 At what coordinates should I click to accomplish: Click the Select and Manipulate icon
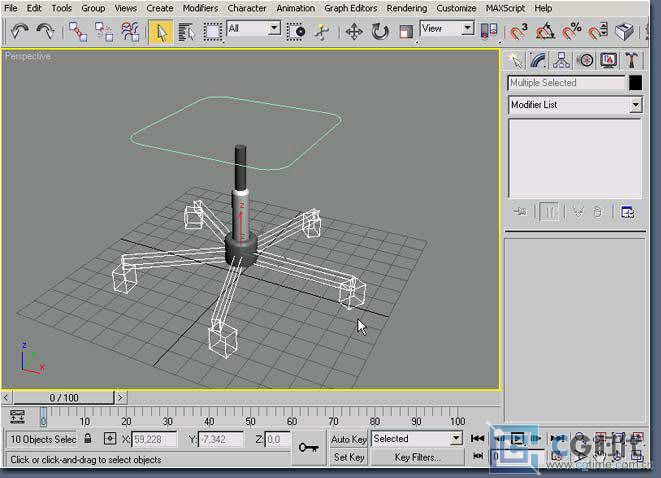click(322, 32)
